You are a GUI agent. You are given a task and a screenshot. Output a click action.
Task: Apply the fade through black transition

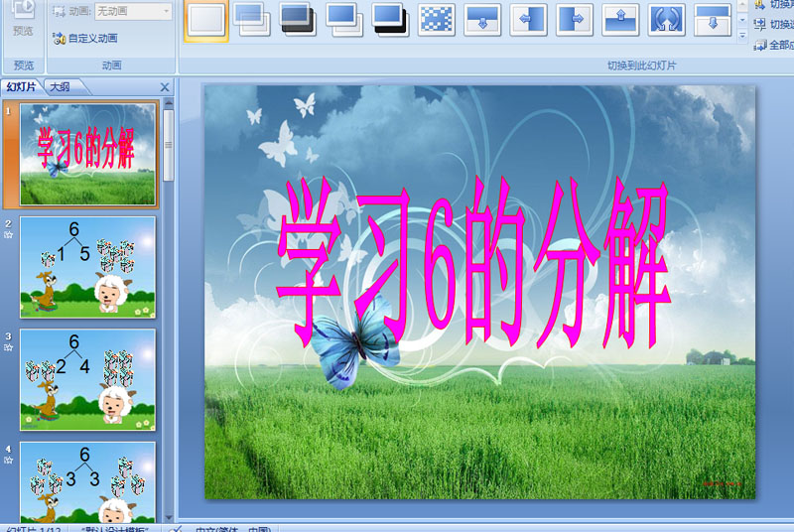(x=299, y=20)
